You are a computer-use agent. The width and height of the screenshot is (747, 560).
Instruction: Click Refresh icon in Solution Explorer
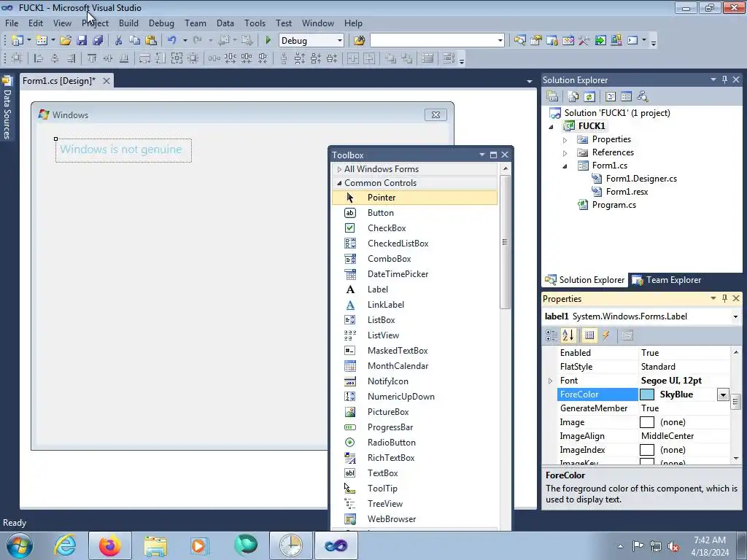point(589,97)
